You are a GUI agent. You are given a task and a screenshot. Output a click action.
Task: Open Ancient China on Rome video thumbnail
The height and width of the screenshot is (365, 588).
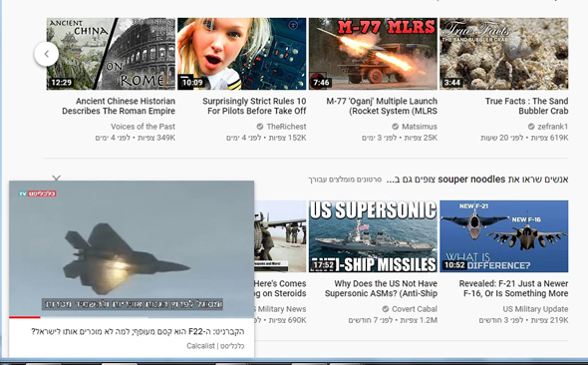click(111, 54)
